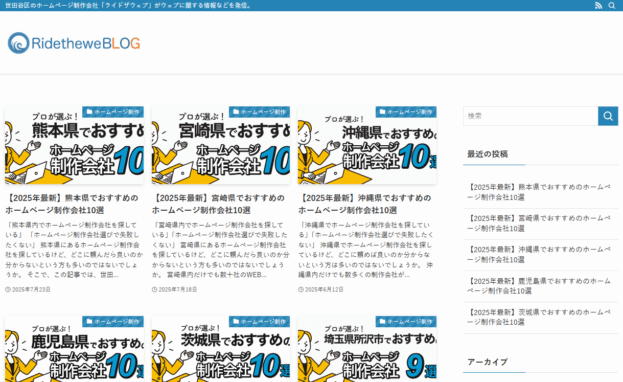Open 熊本県 link under 最近の投稿

[x=539, y=192]
